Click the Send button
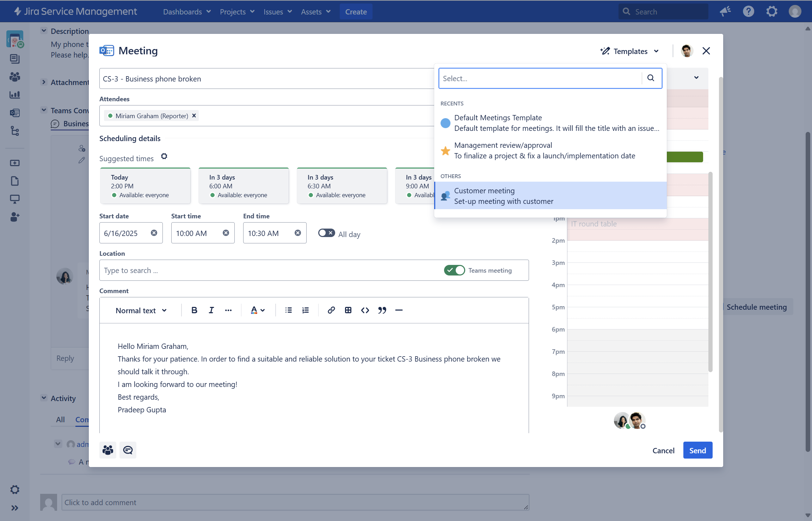Image resolution: width=812 pixels, height=521 pixels. [697, 450]
